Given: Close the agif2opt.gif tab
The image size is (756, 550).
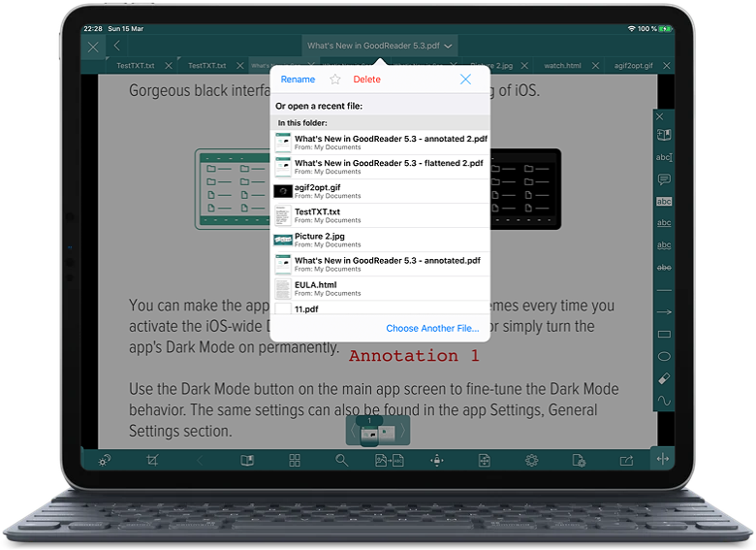Looking at the screenshot, I should 666,66.
